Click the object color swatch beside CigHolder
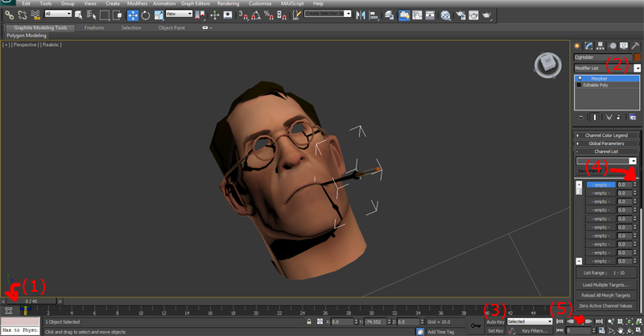This screenshot has width=644, height=336. (636, 57)
